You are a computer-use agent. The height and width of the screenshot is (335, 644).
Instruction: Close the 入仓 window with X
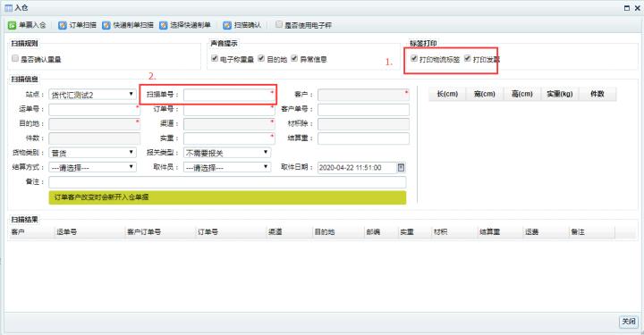tap(638, 8)
